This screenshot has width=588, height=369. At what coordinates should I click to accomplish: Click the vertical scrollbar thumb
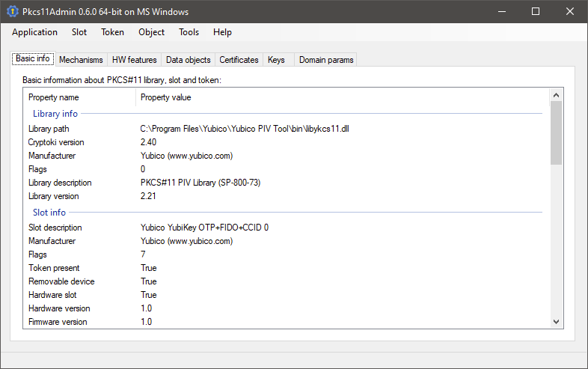point(556,133)
